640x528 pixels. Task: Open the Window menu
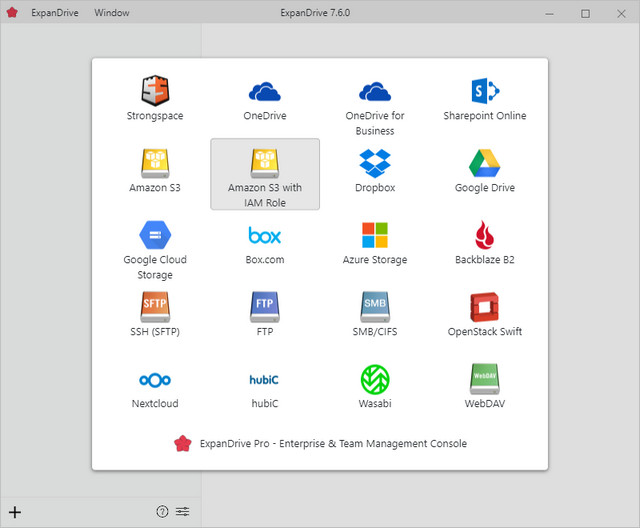tap(111, 13)
